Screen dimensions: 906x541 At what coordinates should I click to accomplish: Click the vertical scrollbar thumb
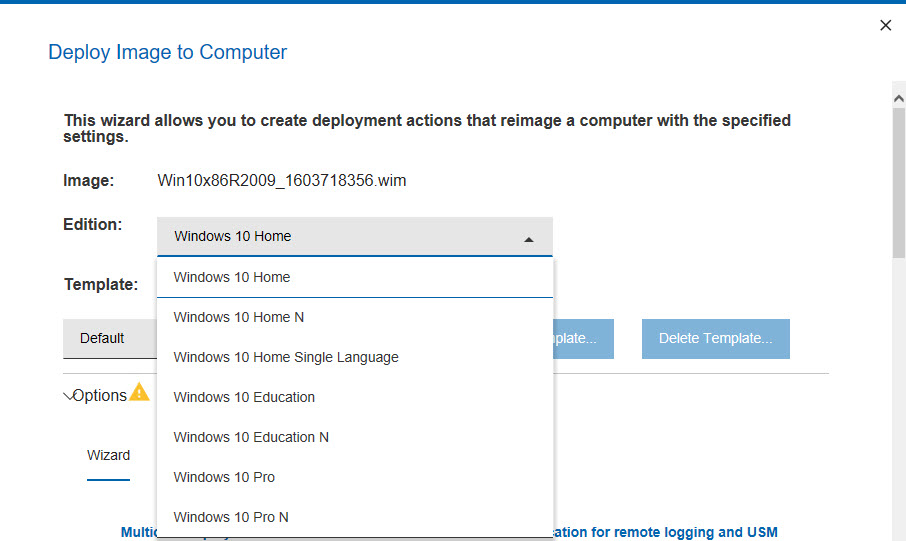click(898, 180)
